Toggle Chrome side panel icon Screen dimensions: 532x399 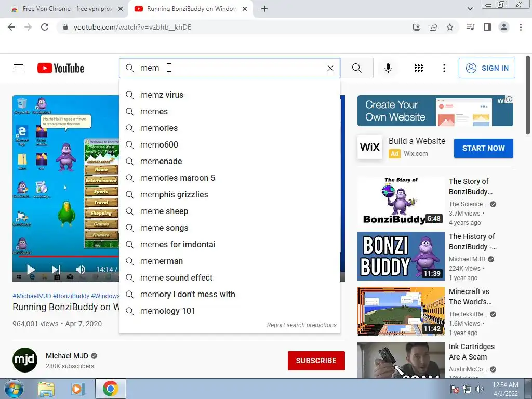(487, 27)
